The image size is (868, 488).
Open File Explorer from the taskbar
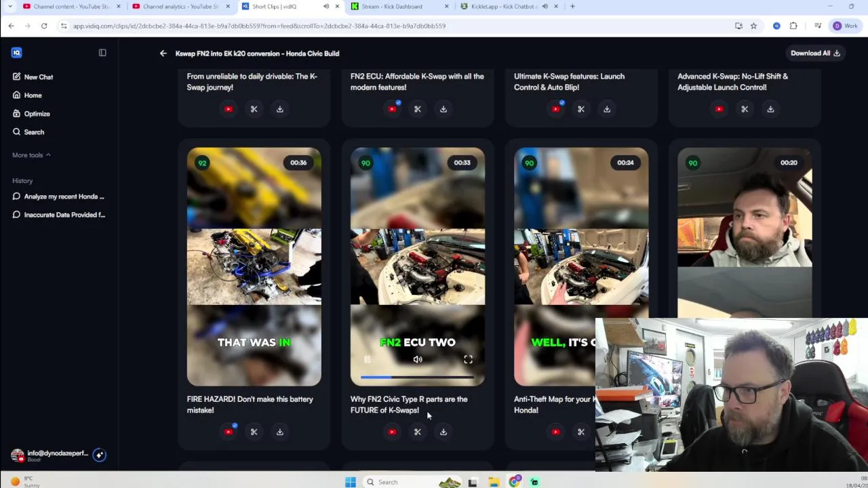494,482
